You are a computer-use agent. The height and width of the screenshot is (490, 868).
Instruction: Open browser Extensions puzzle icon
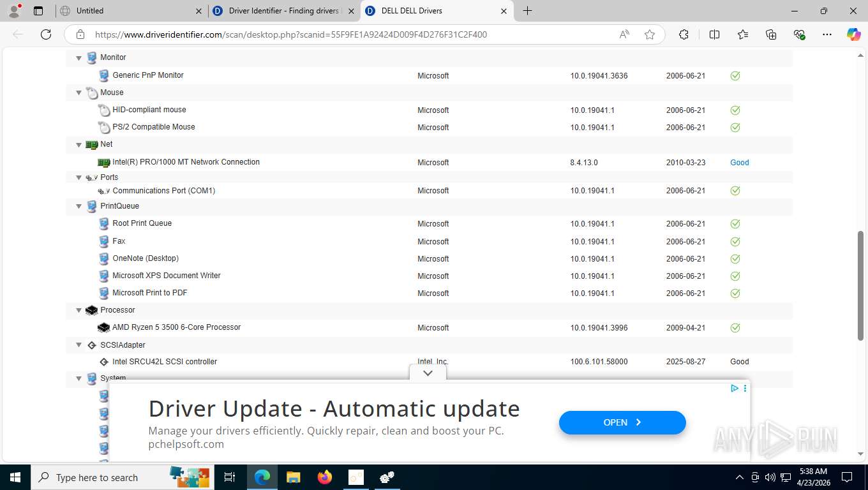point(684,34)
